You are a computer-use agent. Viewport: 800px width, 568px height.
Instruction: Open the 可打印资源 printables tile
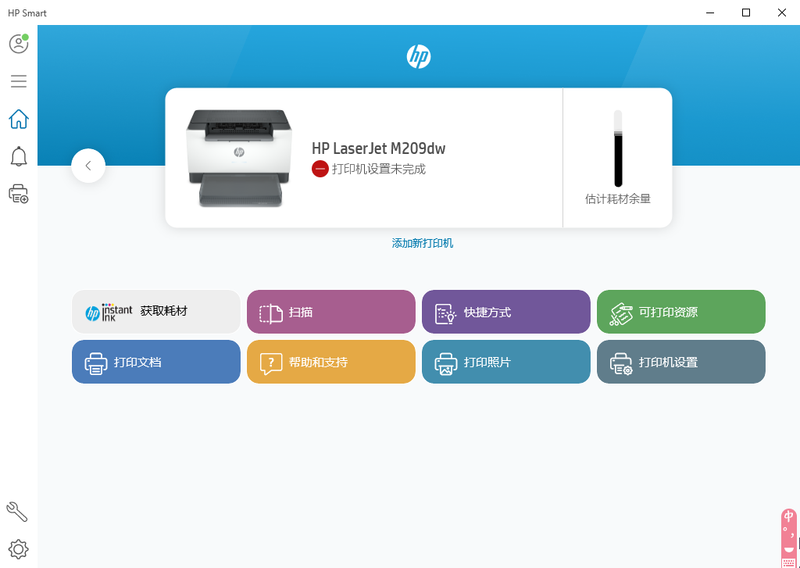681,312
